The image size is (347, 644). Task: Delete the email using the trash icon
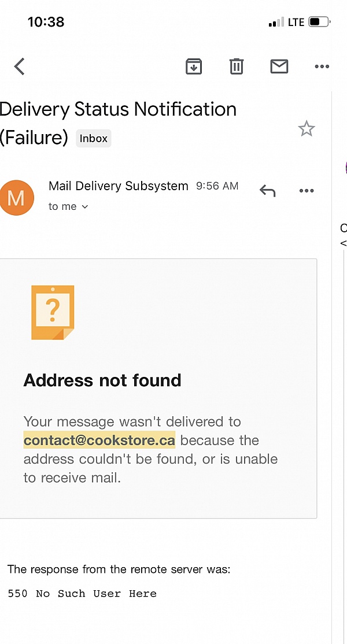[237, 66]
